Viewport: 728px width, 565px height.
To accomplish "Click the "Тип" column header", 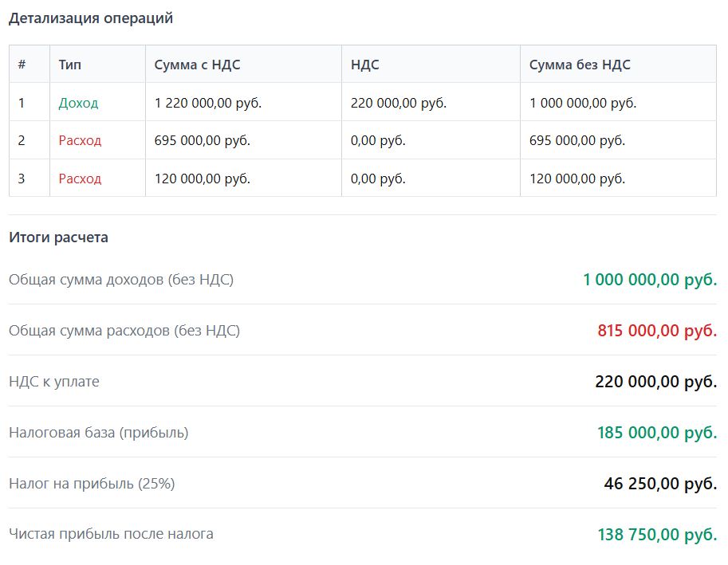I will pyautogui.click(x=69, y=65).
